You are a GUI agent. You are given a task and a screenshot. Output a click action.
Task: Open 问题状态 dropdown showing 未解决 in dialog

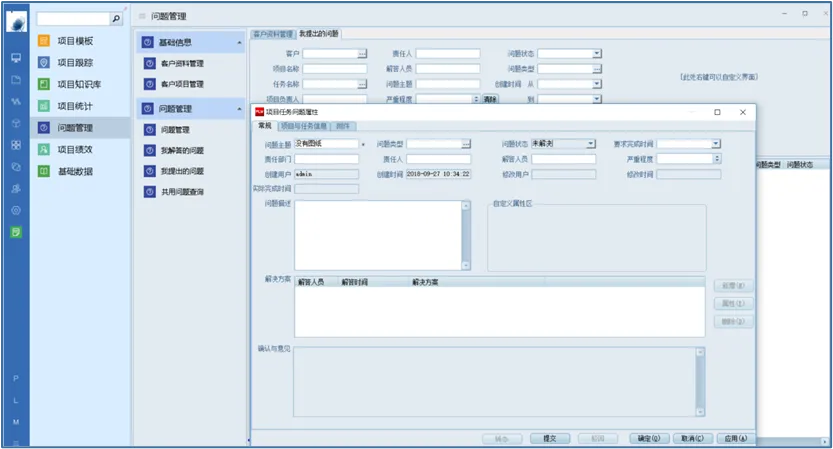[591, 143]
